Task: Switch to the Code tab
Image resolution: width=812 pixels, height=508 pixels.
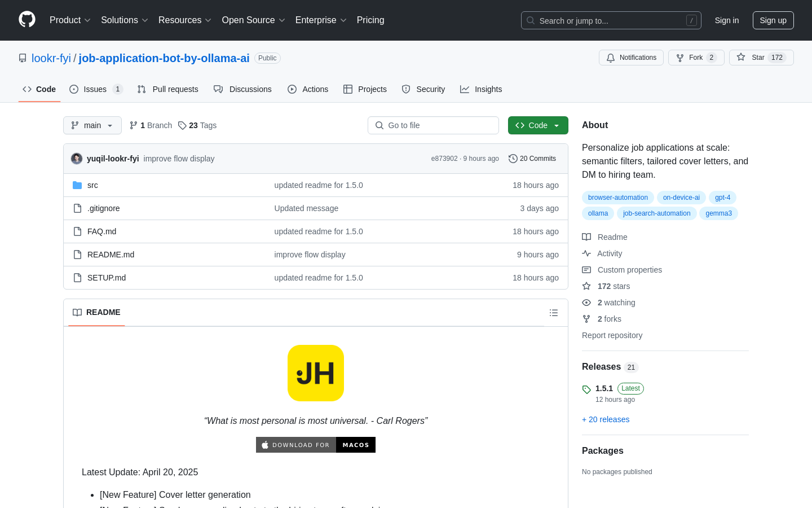Action: [39, 89]
